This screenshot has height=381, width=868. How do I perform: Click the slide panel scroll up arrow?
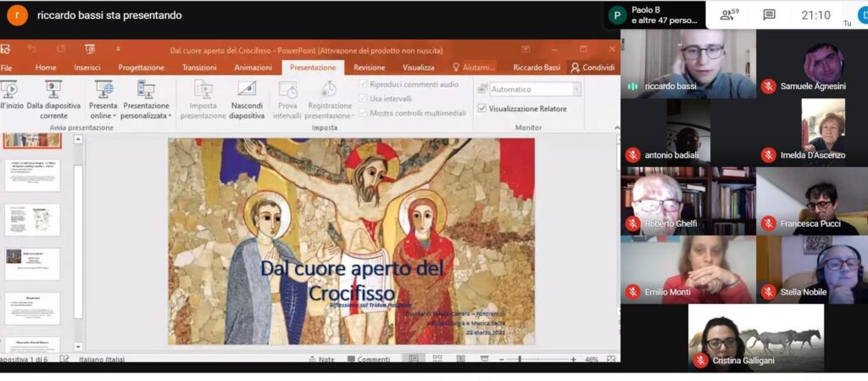pyautogui.click(x=78, y=139)
